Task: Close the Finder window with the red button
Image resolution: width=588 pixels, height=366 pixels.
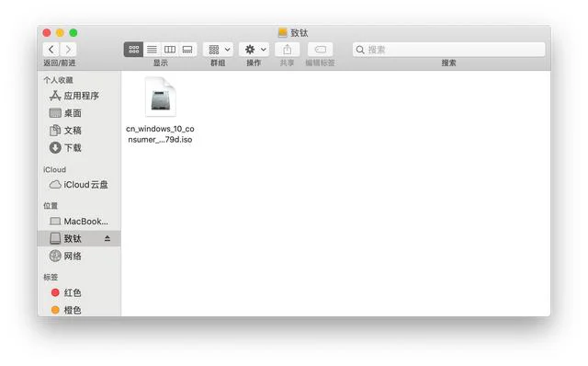Action: [x=47, y=33]
